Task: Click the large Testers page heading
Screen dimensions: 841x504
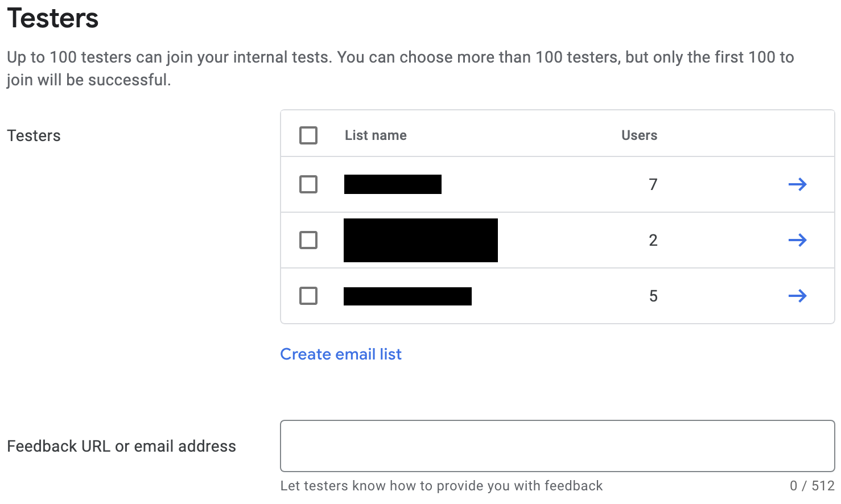Action: tap(53, 18)
